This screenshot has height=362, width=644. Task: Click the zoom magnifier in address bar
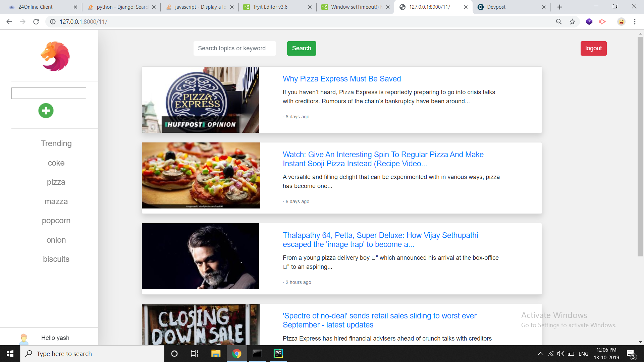559,22
